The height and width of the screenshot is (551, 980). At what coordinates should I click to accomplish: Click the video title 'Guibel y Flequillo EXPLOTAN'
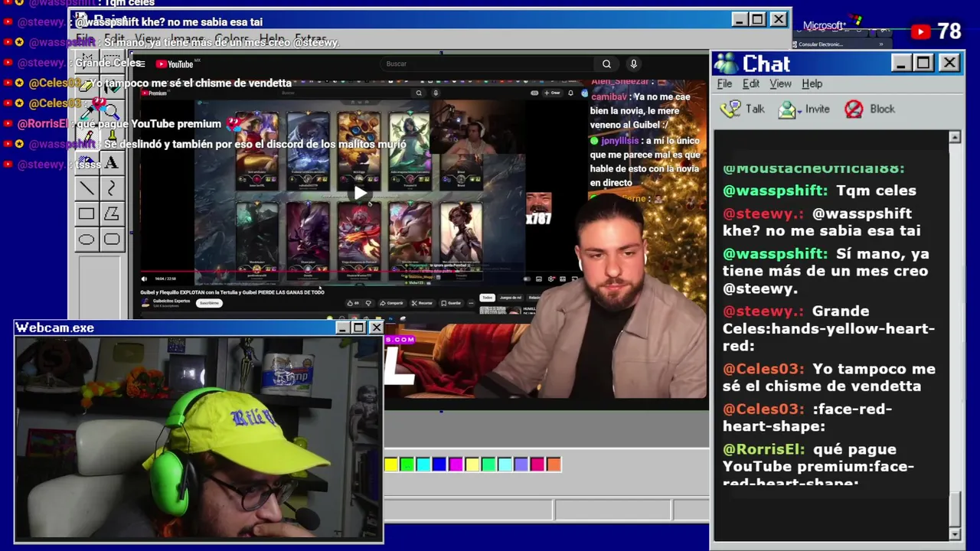(232, 292)
